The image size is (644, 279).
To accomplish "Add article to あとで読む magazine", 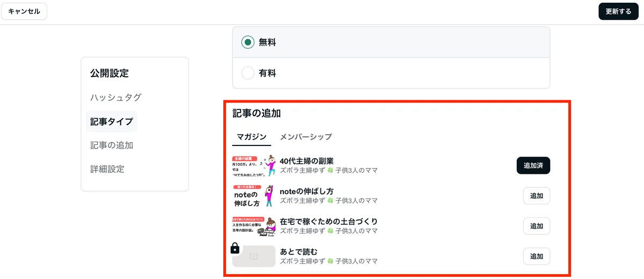I will point(537,256).
